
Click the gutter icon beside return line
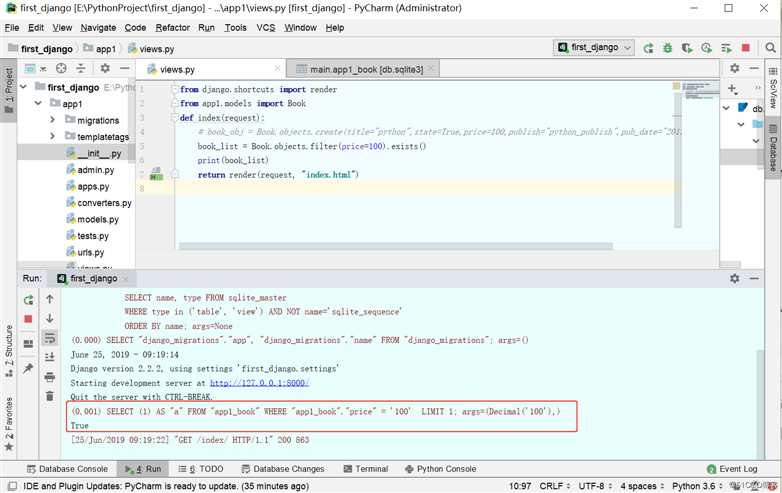coord(156,173)
